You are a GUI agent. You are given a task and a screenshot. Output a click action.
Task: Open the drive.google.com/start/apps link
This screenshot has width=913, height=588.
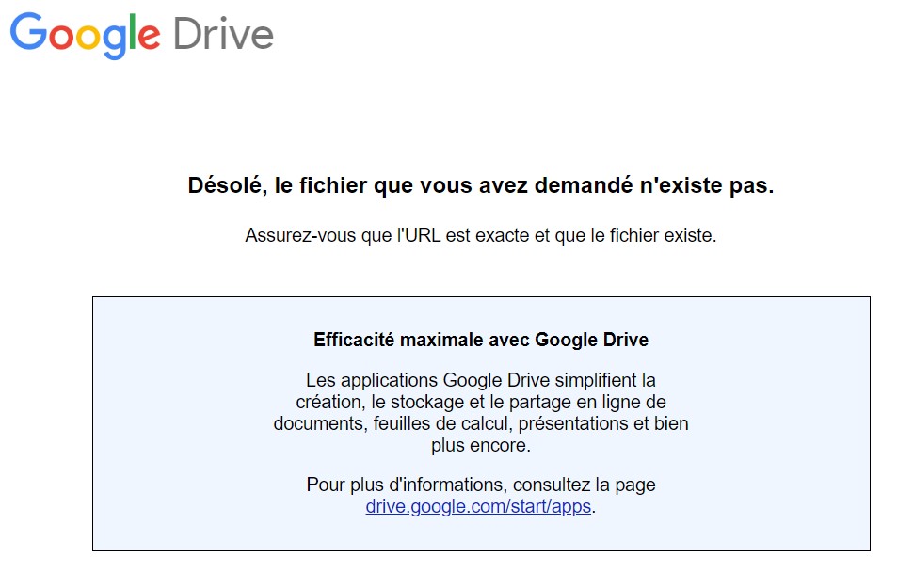tap(479, 506)
